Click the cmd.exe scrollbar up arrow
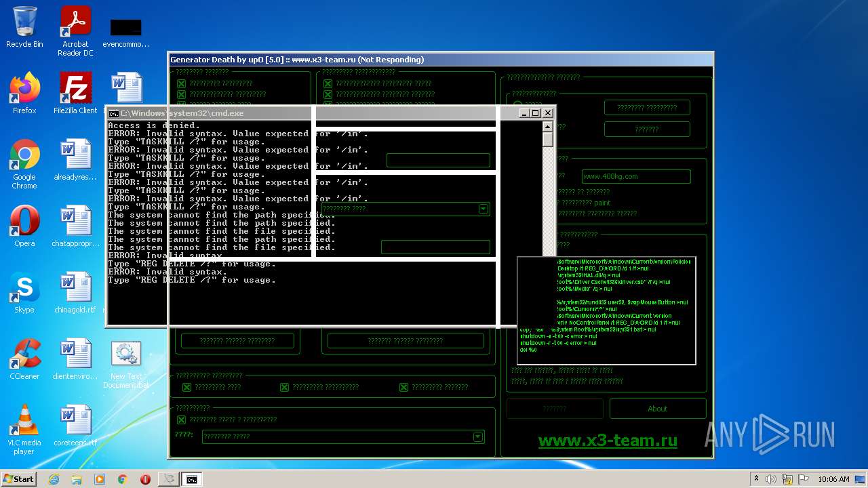Viewport: 868px width, 488px height. click(x=548, y=127)
